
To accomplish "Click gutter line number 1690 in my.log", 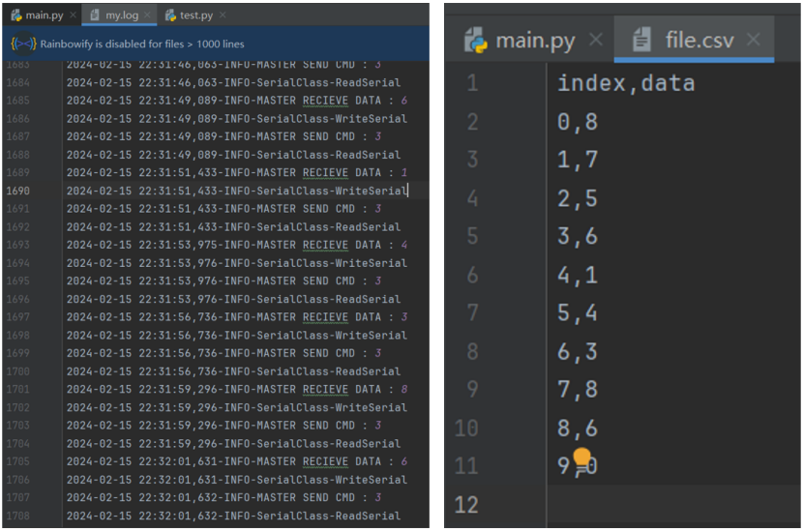I will [18, 191].
